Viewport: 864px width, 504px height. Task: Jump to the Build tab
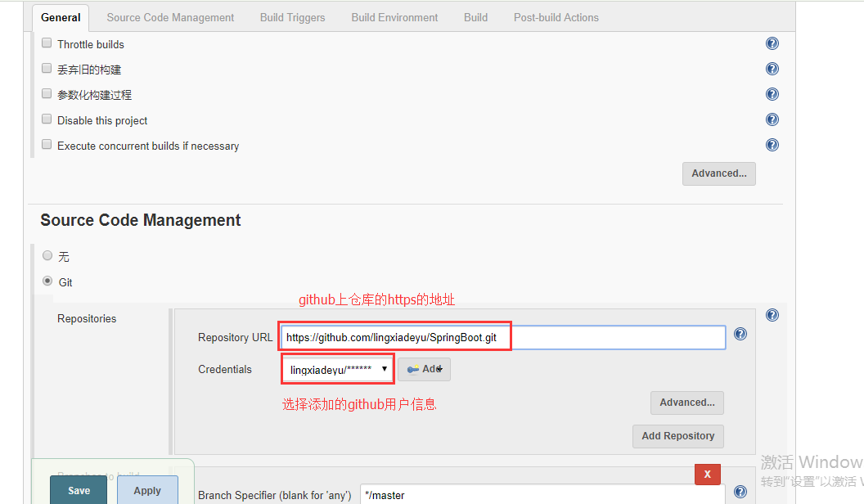(x=475, y=18)
